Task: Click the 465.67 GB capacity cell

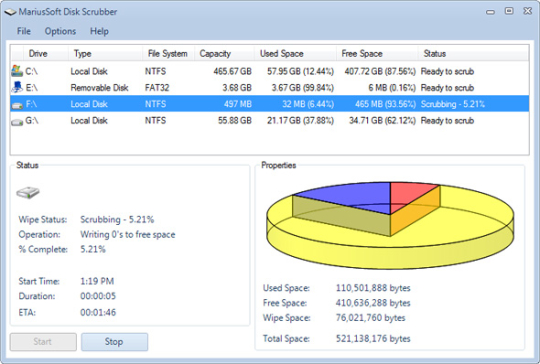Action: pos(232,71)
